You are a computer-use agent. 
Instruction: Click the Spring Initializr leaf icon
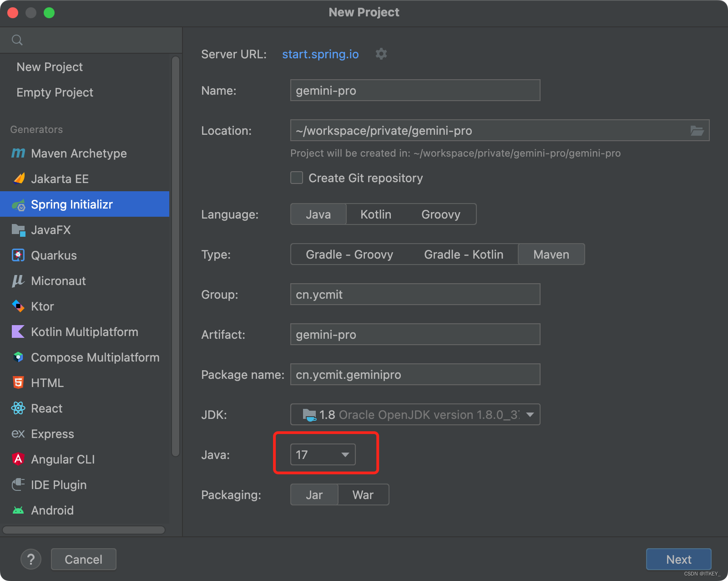19,205
